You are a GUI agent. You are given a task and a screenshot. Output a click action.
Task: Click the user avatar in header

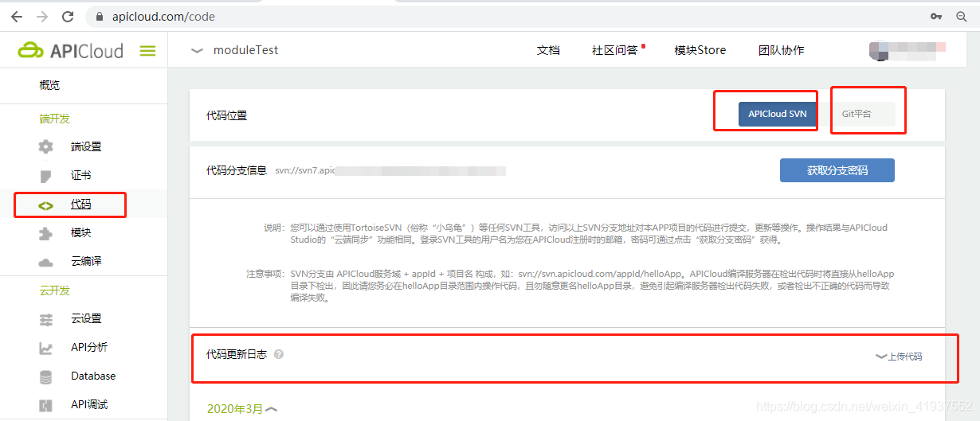tap(880, 50)
